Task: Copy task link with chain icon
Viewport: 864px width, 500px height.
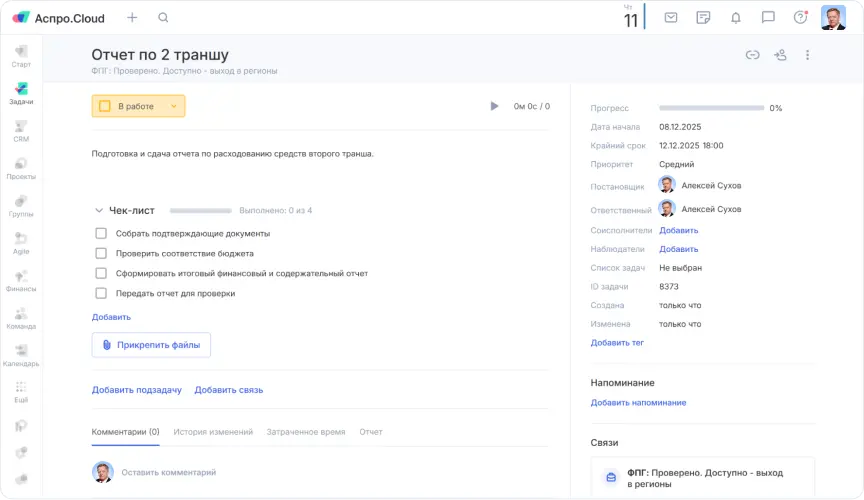Action: [752, 55]
